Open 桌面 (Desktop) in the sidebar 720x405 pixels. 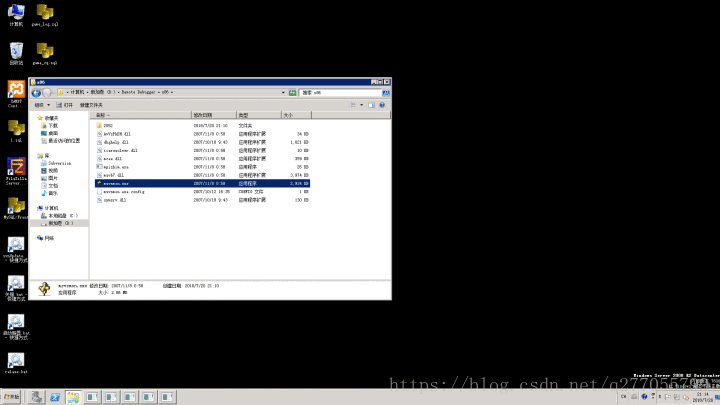click(50, 133)
